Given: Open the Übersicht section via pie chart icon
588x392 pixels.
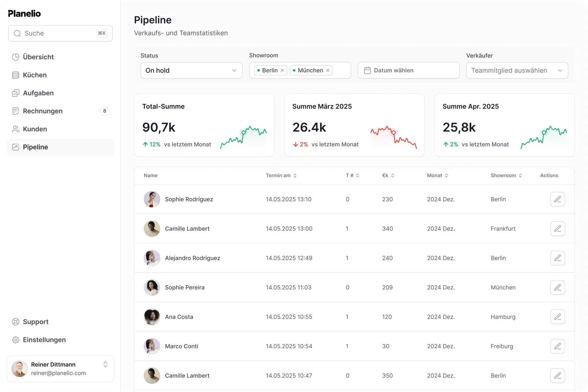Looking at the screenshot, I should 16,57.
